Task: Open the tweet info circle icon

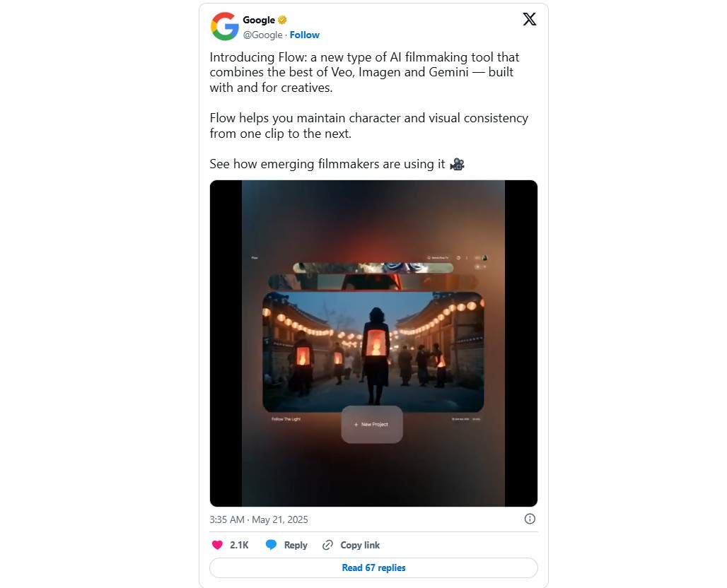Action: tap(530, 519)
